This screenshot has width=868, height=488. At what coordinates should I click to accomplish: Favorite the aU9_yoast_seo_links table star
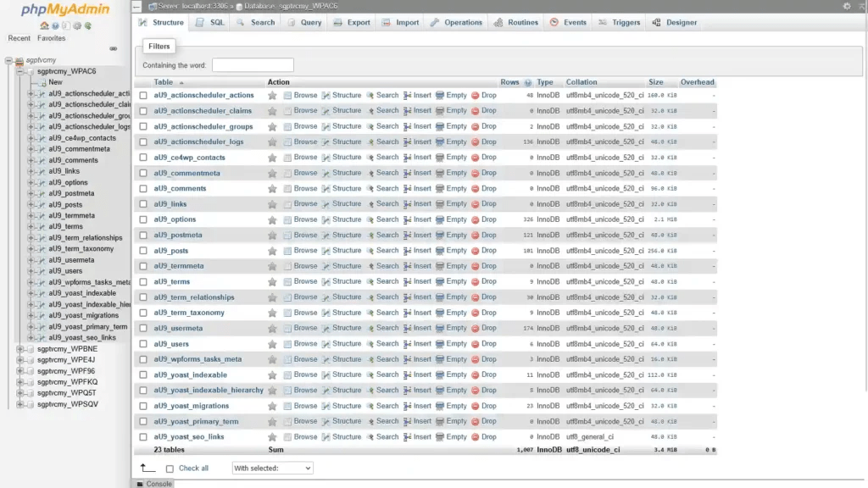coord(272,437)
